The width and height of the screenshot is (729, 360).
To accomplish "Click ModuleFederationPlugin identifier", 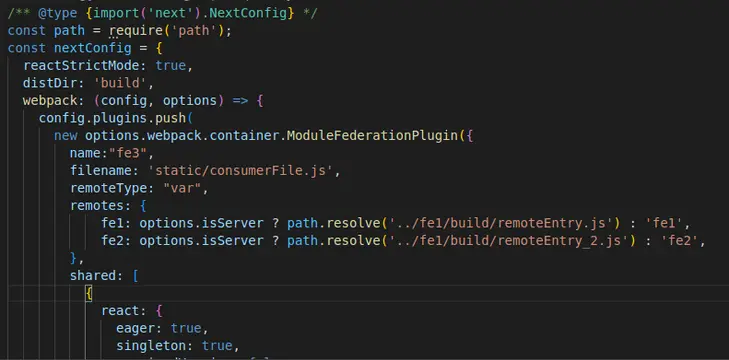I will (x=372, y=136).
